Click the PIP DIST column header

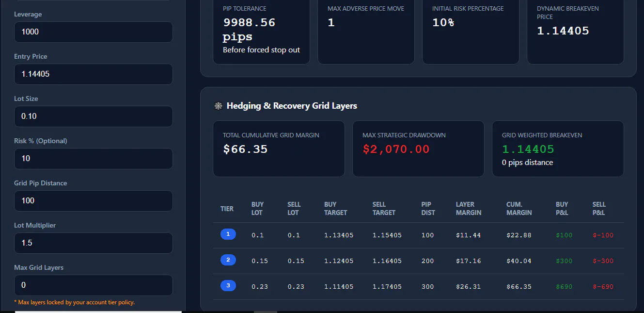tap(428, 209)
